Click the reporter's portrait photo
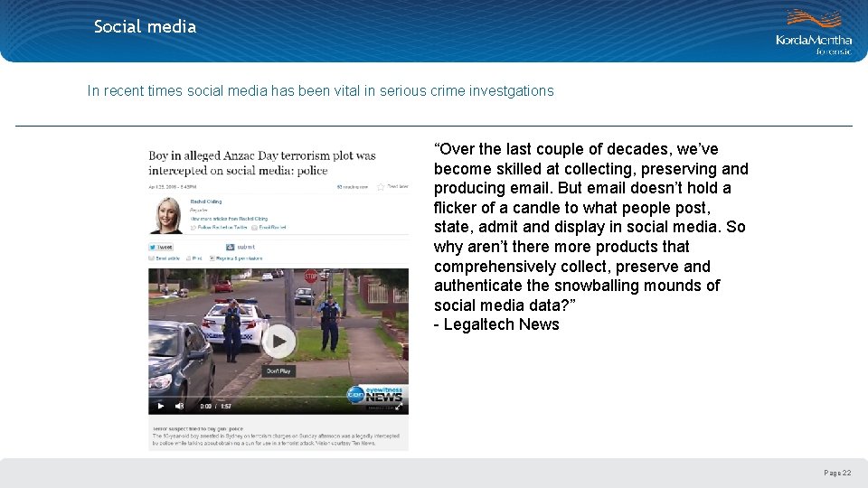This screenshot has width=868, height=488. 166,215
